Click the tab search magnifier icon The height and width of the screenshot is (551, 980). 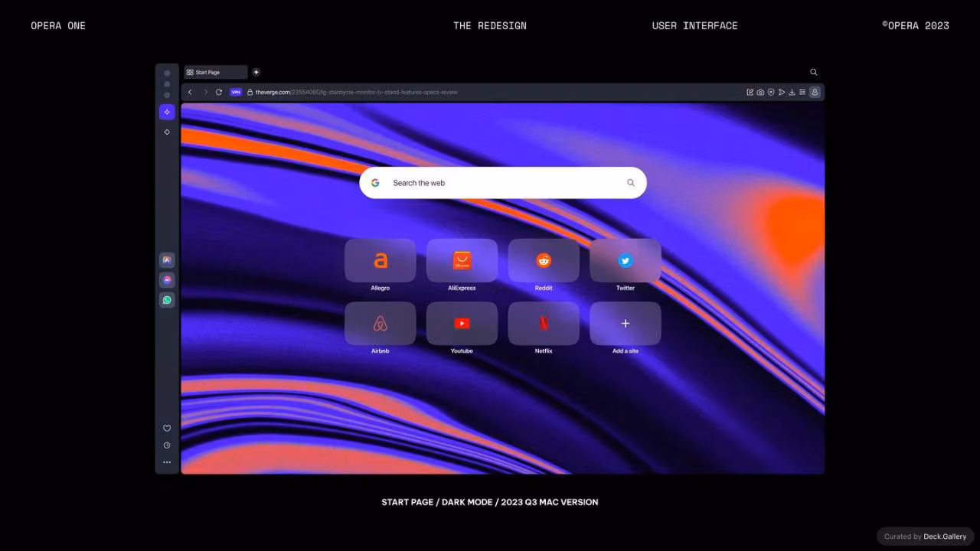coord(814,72)
